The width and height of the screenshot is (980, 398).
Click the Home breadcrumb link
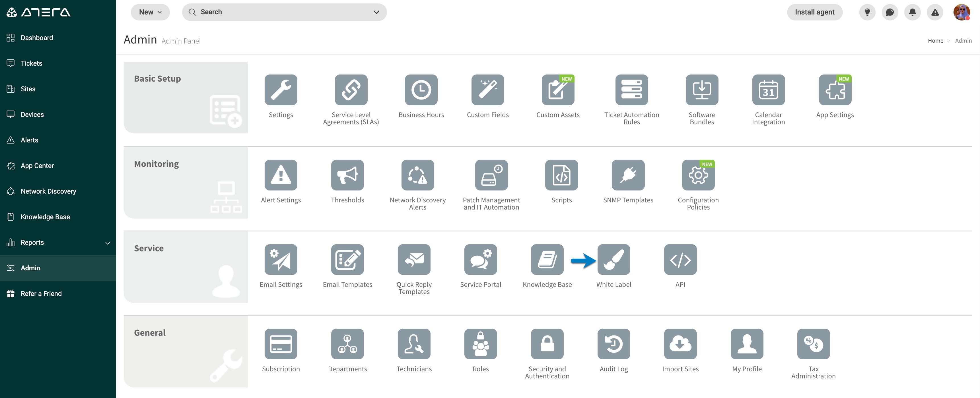935,41
